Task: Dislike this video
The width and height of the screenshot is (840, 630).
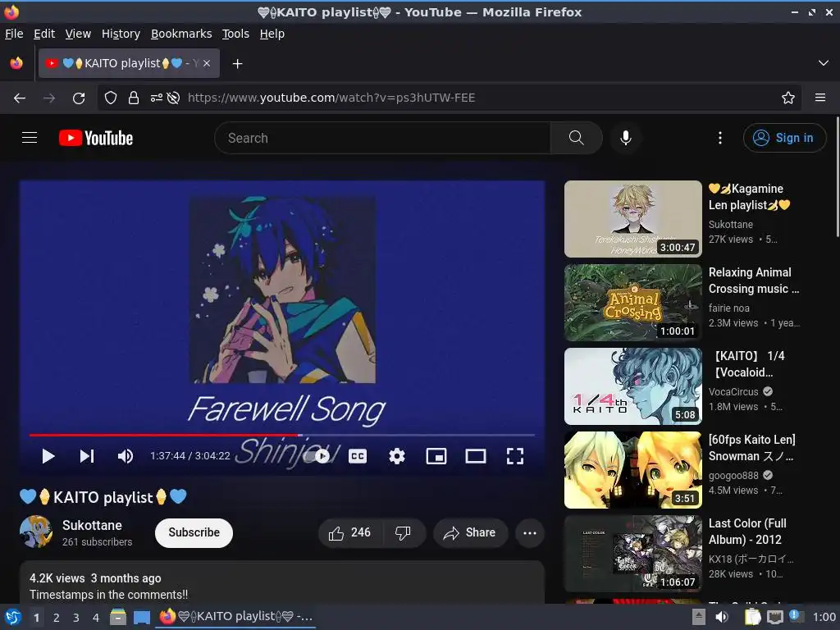Action: point(403,532)
